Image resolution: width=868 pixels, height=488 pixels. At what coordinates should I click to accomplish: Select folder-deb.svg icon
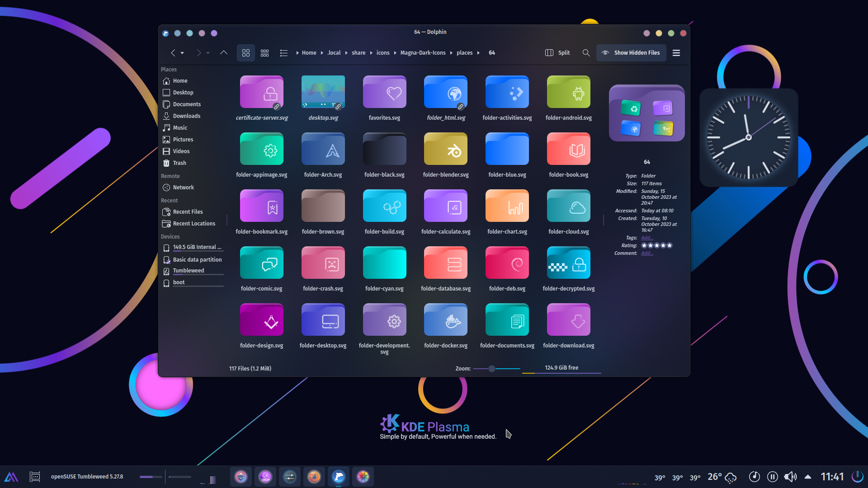tap(507, 263)
